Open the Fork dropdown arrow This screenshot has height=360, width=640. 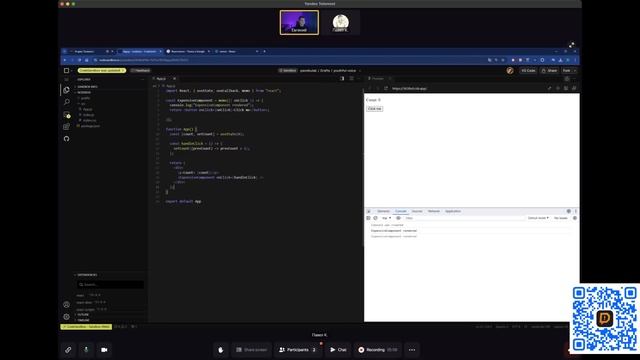coord(575,71)
